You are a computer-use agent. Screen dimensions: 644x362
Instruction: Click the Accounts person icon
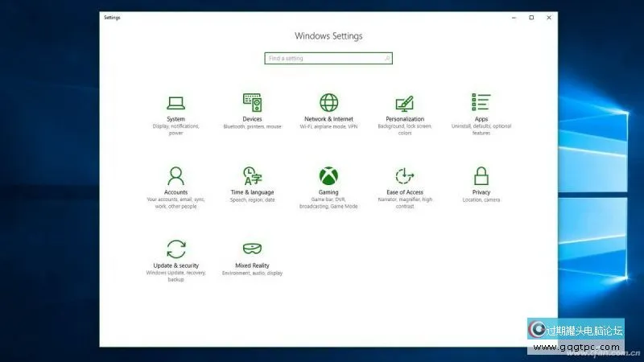(175, 175)
